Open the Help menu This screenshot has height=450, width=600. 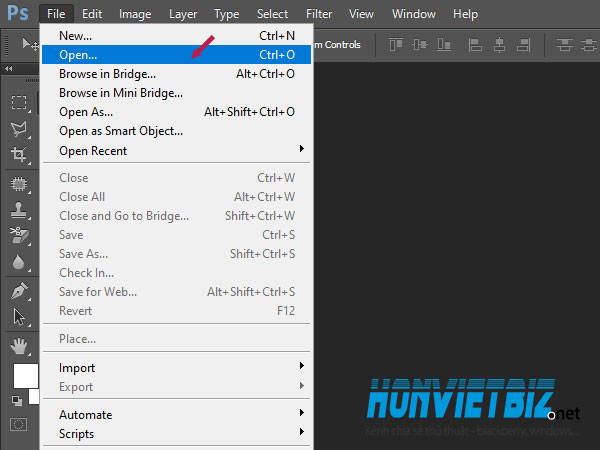(x=465, y=14)
